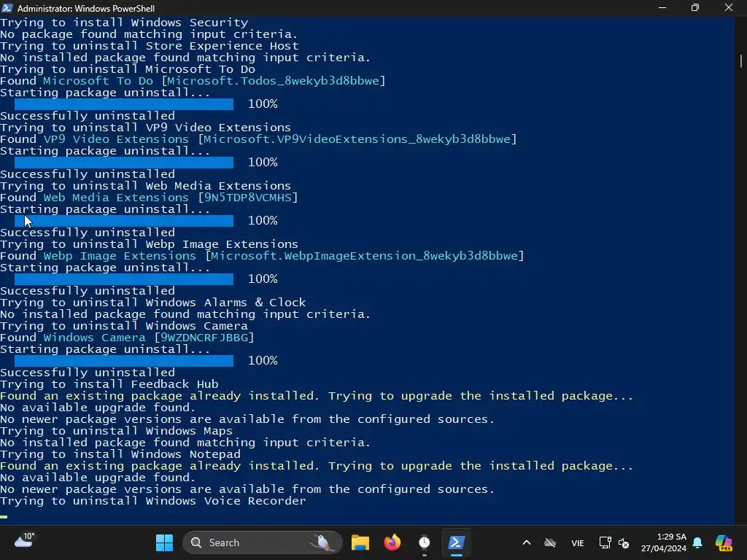Select PowerShell taskbar button
The width and height of the screenshot is (747, 560).
[x=456, y=542]
